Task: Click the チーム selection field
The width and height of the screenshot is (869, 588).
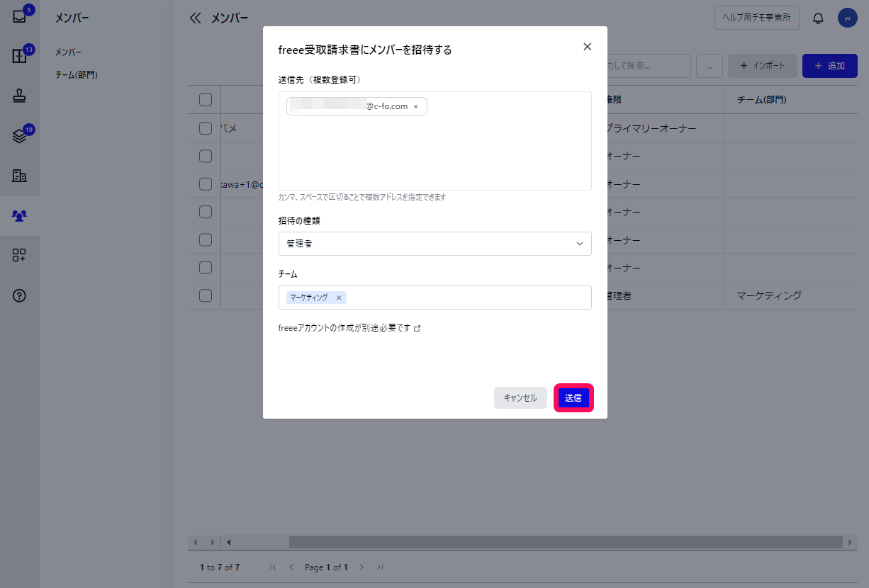Action: pyautogui.click(x=435, y=298)
